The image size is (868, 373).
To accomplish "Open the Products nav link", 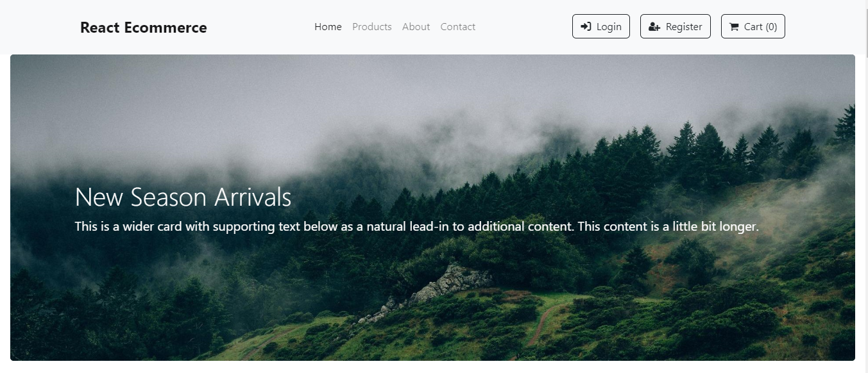I will point(372,27).
